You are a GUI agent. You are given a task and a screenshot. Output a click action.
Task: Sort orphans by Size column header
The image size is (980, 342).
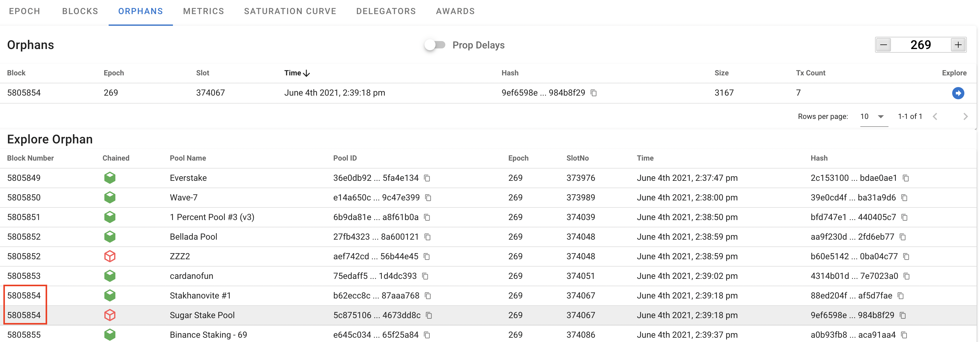click(x=721, y=73)
